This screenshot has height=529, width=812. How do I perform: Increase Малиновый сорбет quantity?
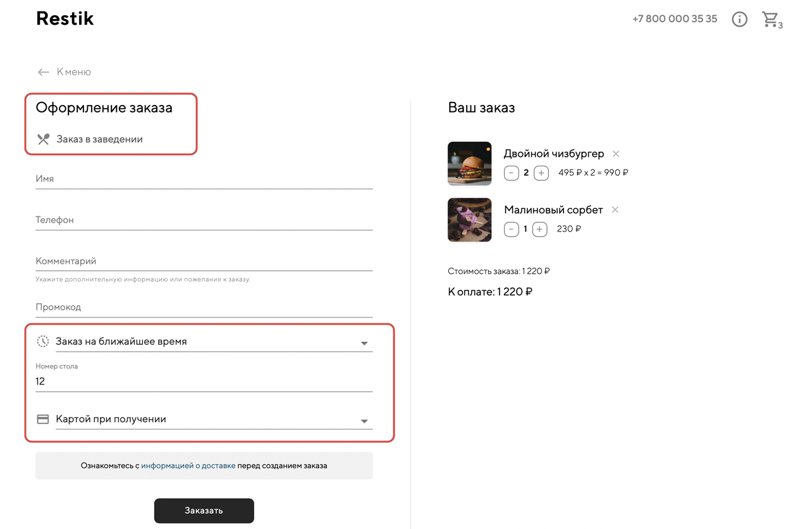pos(539,229)
